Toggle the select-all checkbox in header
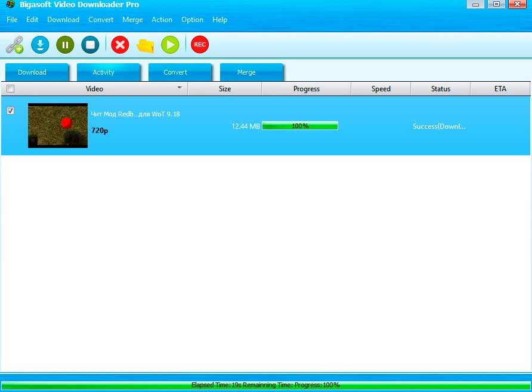 (x=11, y=89)
